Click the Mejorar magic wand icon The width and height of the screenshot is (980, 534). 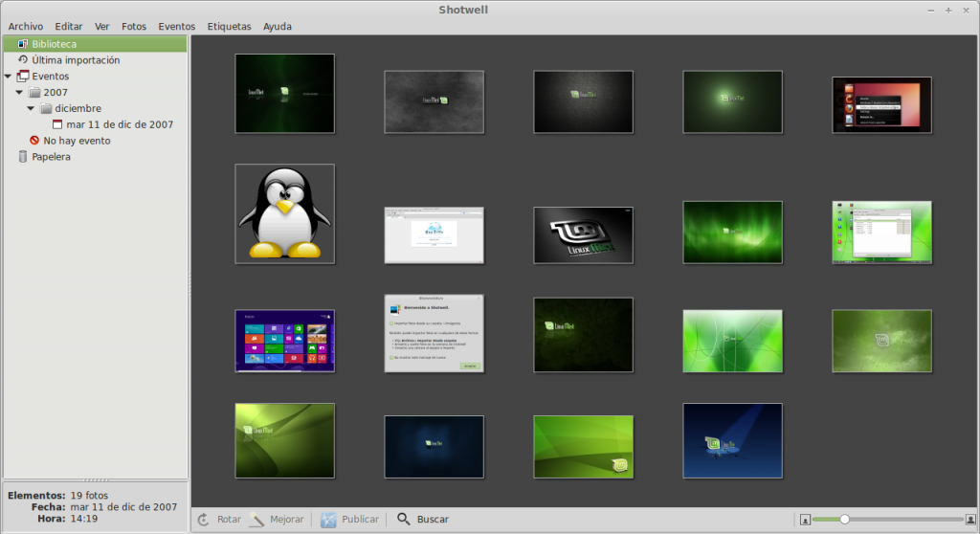(x=256, y=519)
